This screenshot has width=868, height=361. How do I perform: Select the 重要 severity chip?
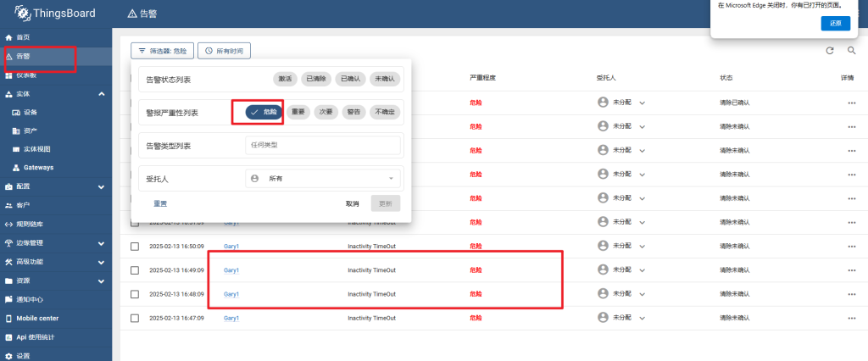tap(298, 112)
